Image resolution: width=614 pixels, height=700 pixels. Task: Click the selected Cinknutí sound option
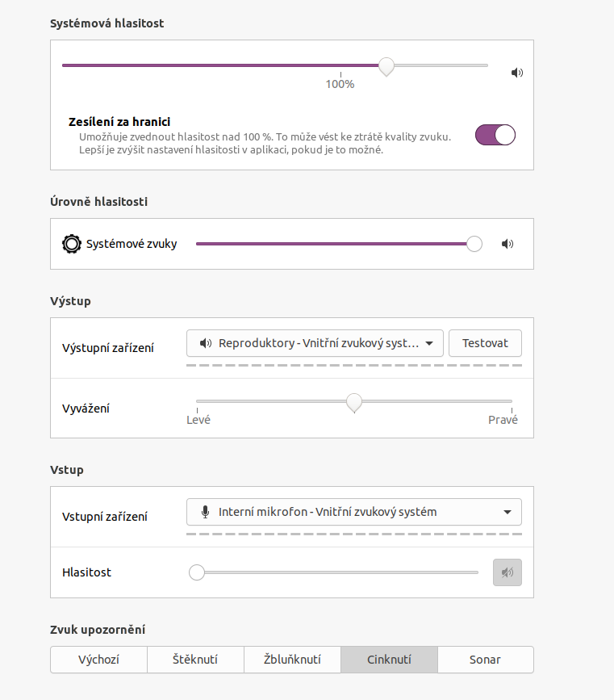coord(389,660)
